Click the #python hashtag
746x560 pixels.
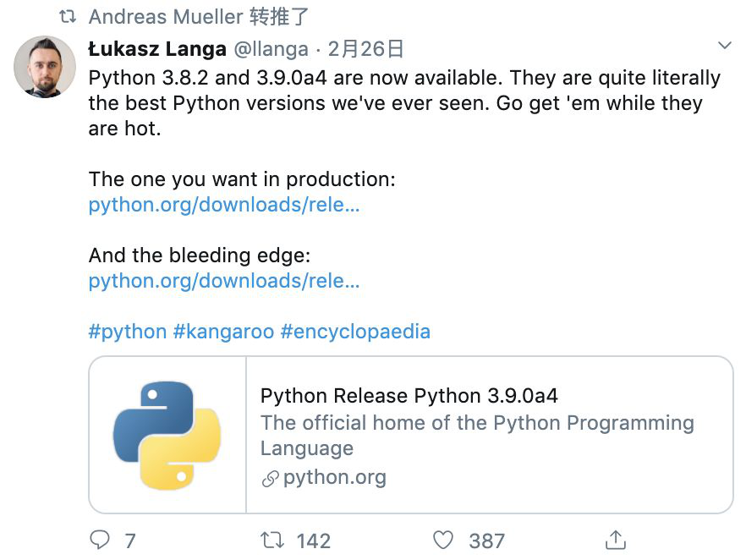click(129, 332)
